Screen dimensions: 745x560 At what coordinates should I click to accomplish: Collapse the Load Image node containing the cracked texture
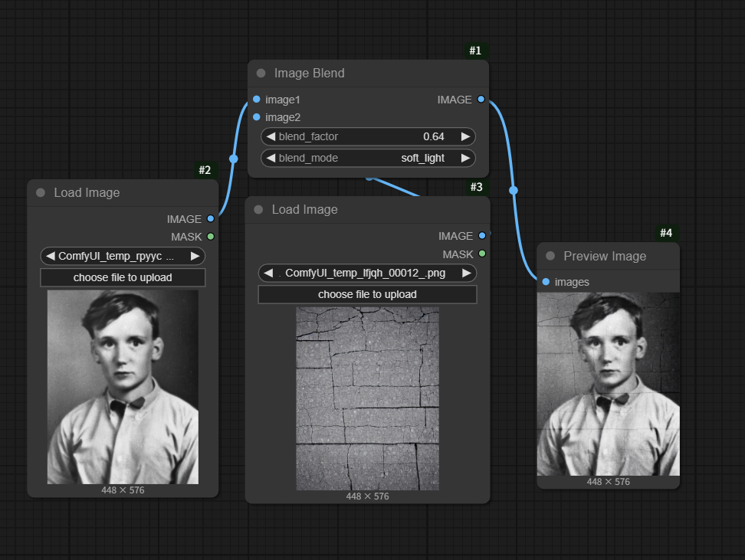coord(258,210)
